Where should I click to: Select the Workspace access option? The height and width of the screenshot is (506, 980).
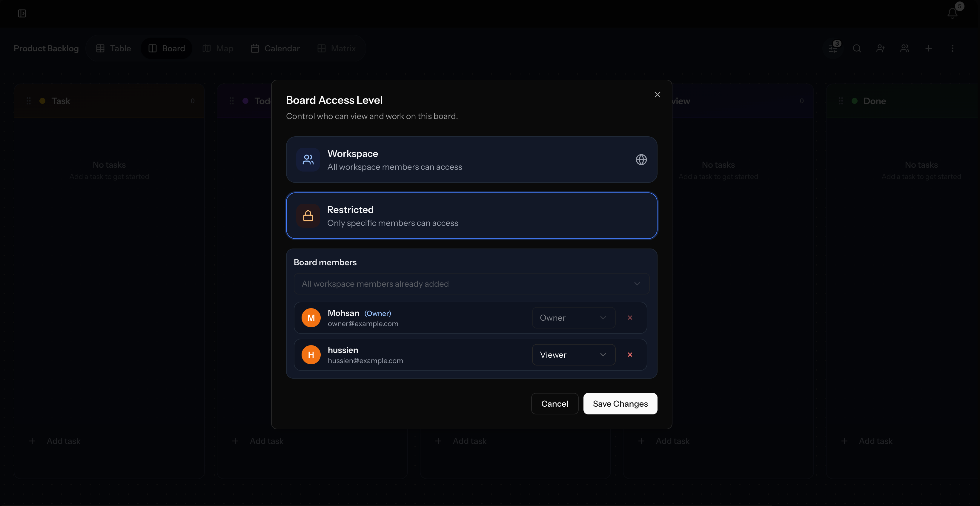(471, 160)
